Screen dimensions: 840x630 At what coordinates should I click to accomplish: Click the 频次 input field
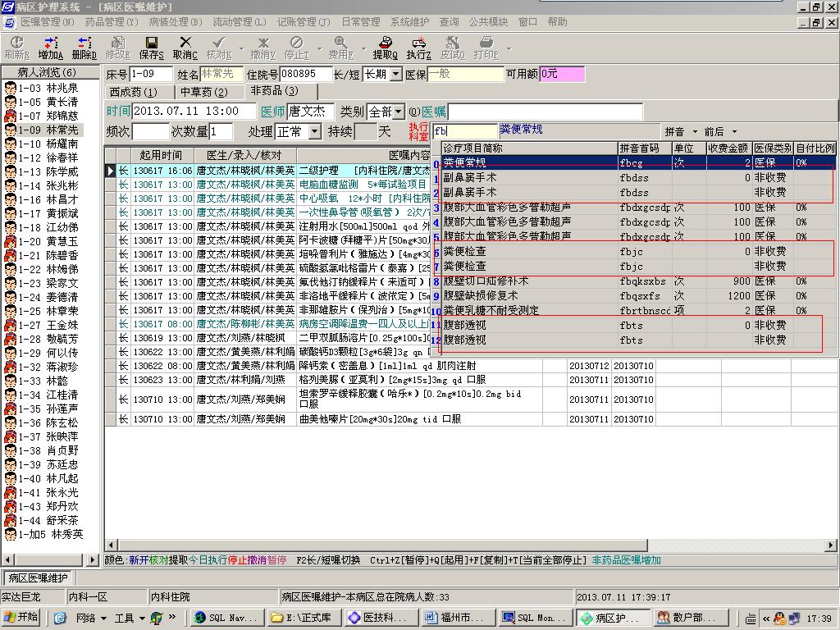coord(151,131)
